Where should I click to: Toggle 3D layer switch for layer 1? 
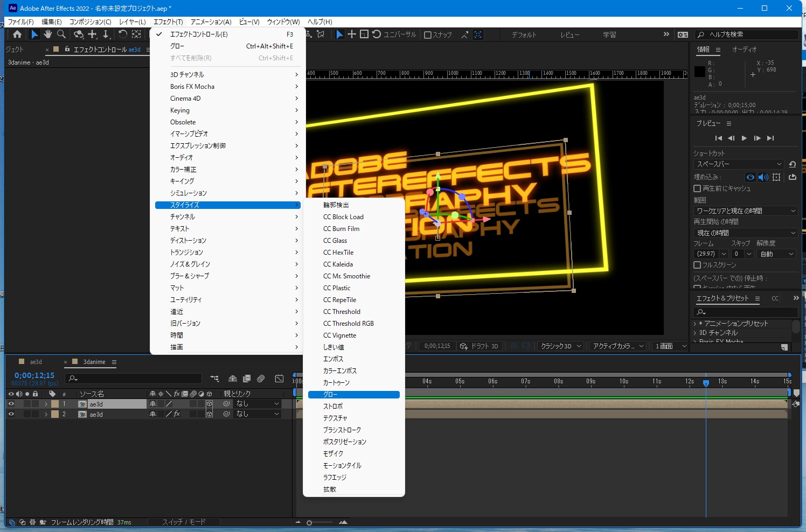[x=209, y=404]
